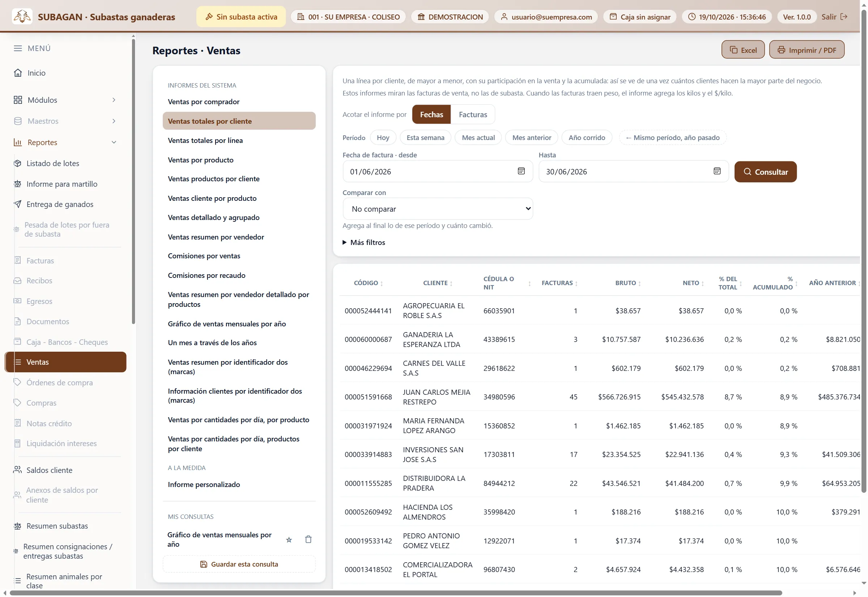Sort table by CÓDIGO column arrow
Screen dimensions: 868x597
[x=381, y=284]
